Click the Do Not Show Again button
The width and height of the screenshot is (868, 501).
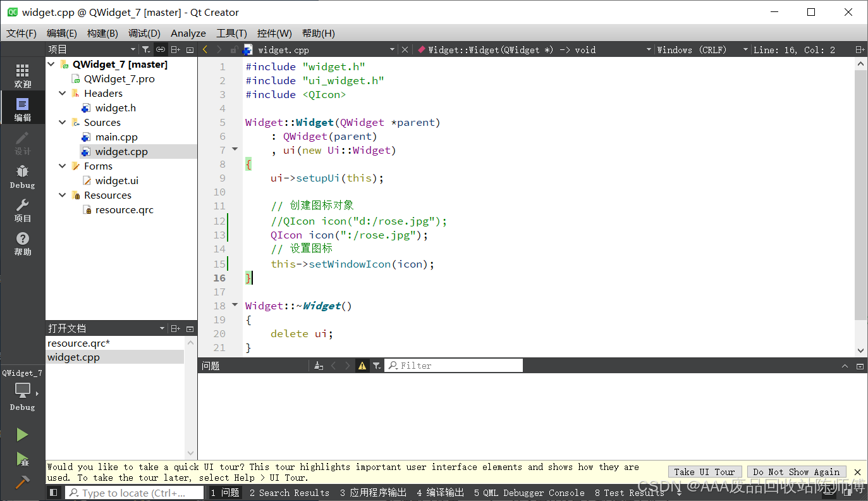(797, 472)
